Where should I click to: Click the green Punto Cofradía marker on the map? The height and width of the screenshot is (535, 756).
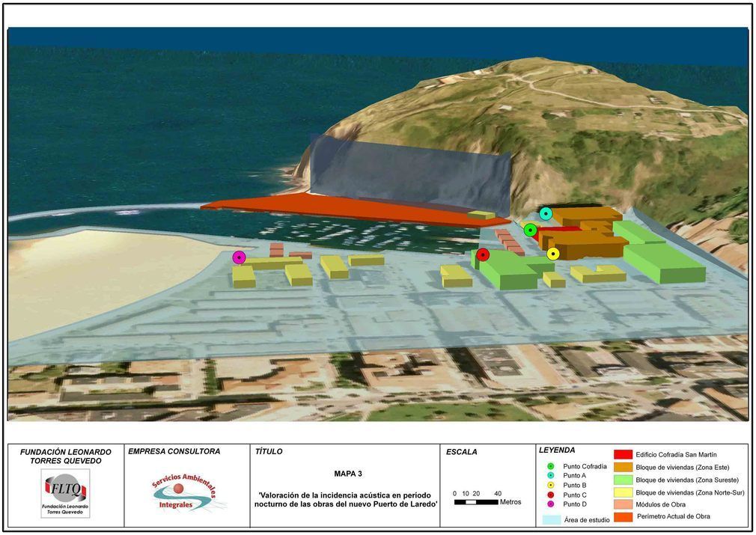530,230
